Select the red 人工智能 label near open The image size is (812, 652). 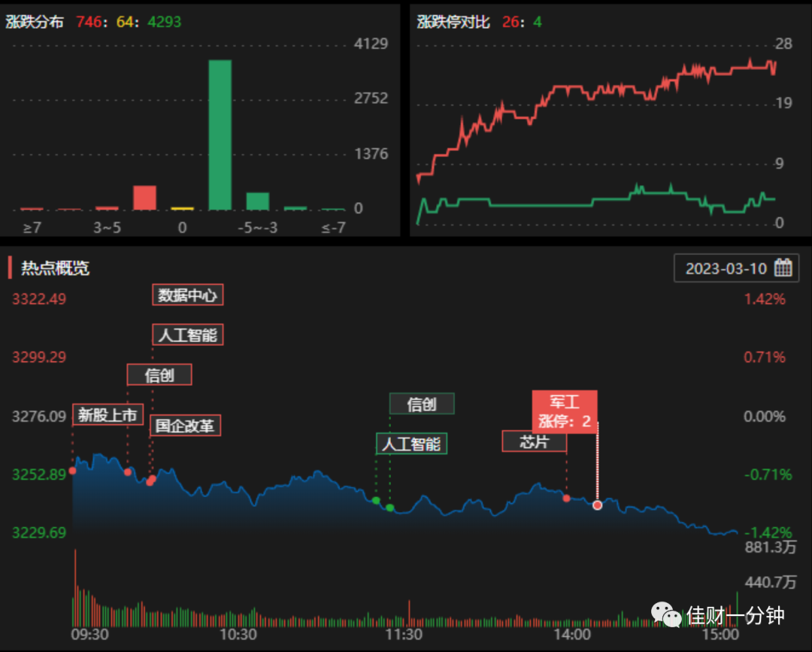pyautogui.click(x=187, y=335)
